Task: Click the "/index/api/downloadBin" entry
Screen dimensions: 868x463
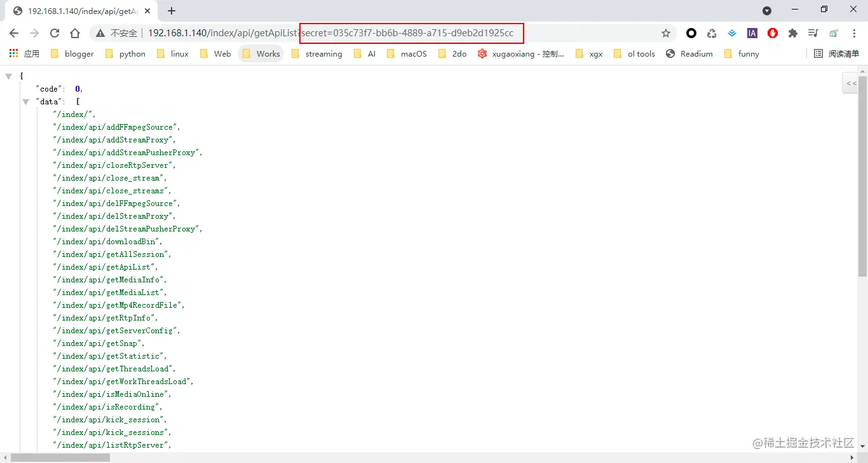Action: click(107, 242)
